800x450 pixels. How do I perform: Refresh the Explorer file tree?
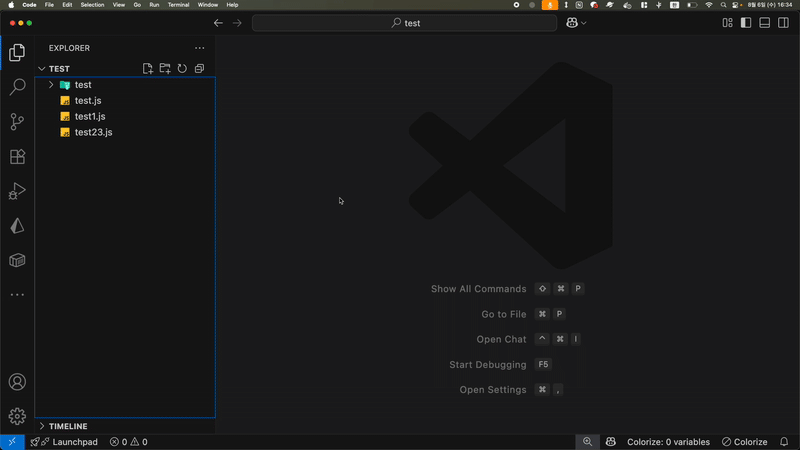pos(182,68)
